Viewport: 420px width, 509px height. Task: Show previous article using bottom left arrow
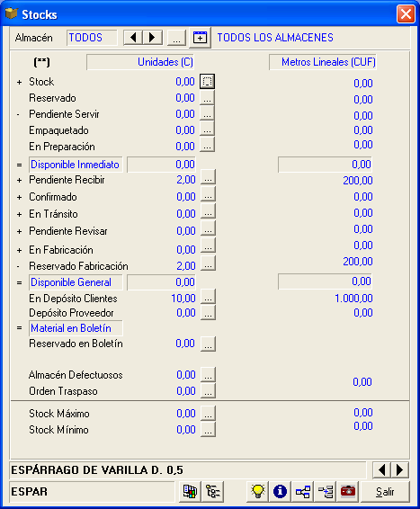click(x=382, y=469)
